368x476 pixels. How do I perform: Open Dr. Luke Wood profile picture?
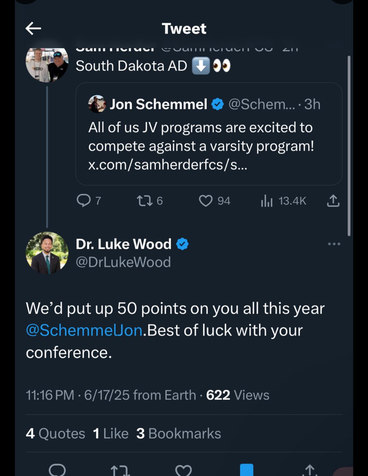click(47, 253)
